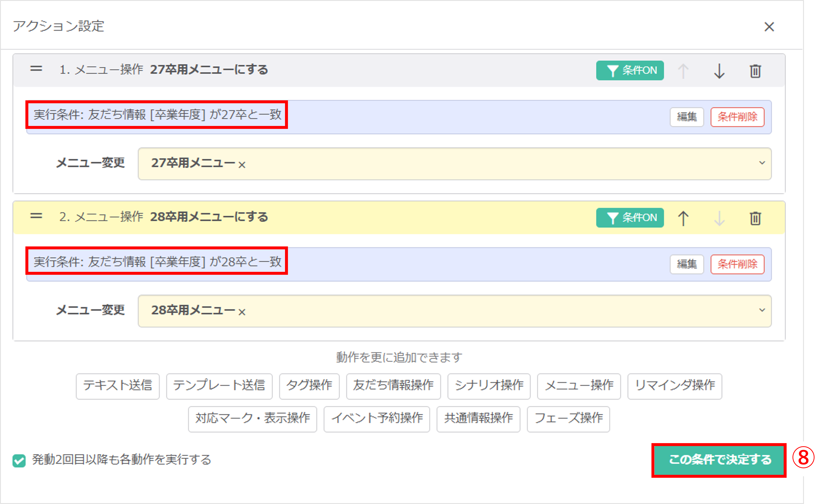Add a 対応マーク・表示操作 action
The width and height of the screenshot is (829, 504).
coord(252,419)
